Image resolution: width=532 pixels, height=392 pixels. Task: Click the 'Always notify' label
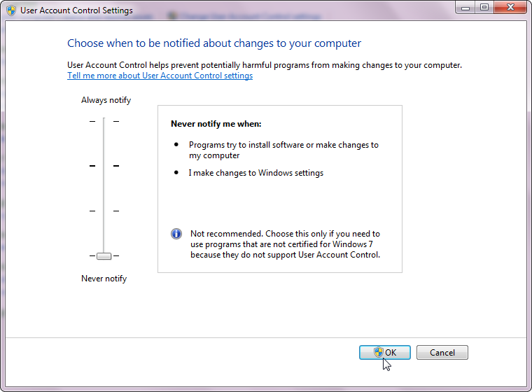tap(106, 100)
